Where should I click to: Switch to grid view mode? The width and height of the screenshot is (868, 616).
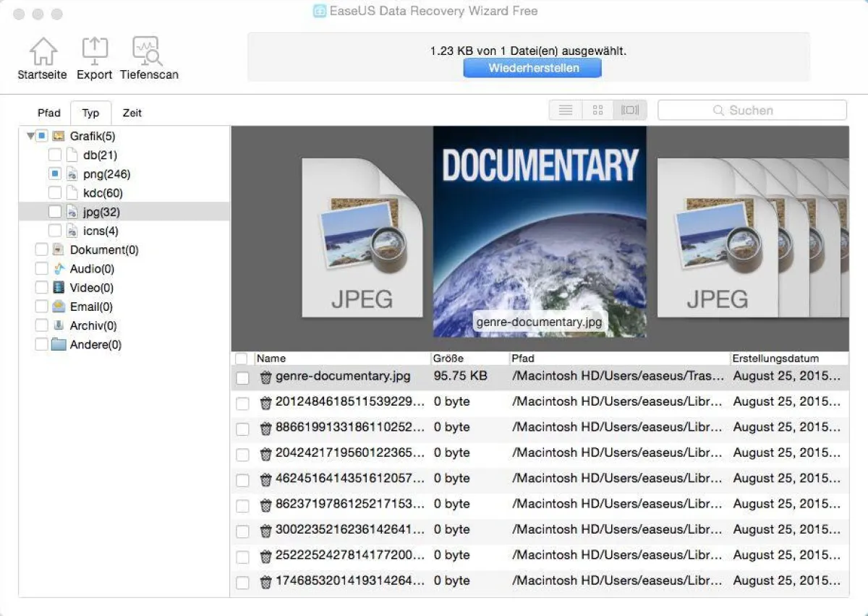597,109
